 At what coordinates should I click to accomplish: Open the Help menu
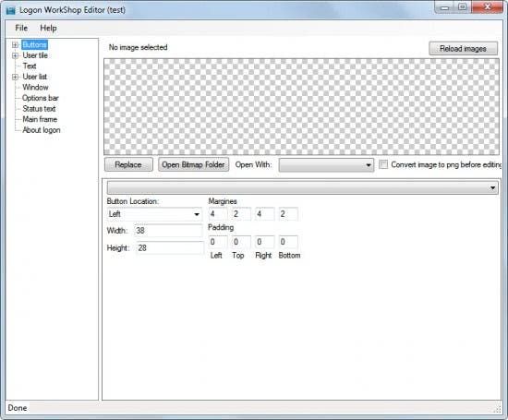(x=48, y=29)
